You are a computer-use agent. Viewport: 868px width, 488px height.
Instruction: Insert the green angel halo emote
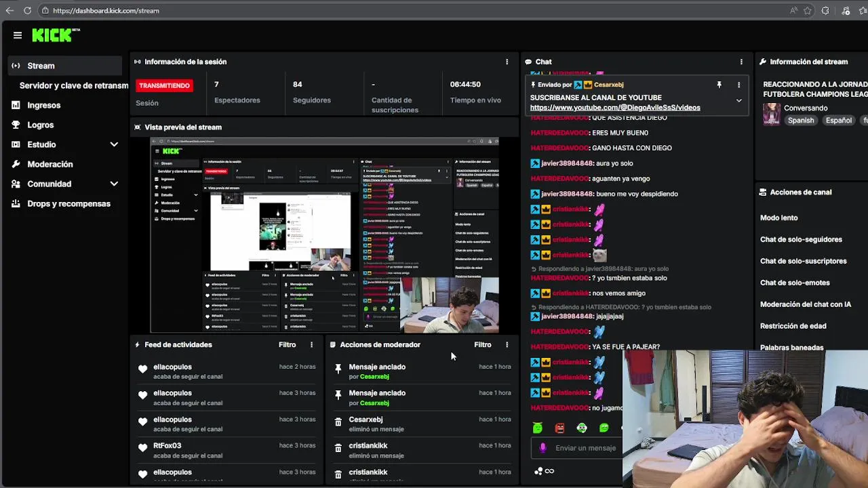click(538, 428)
